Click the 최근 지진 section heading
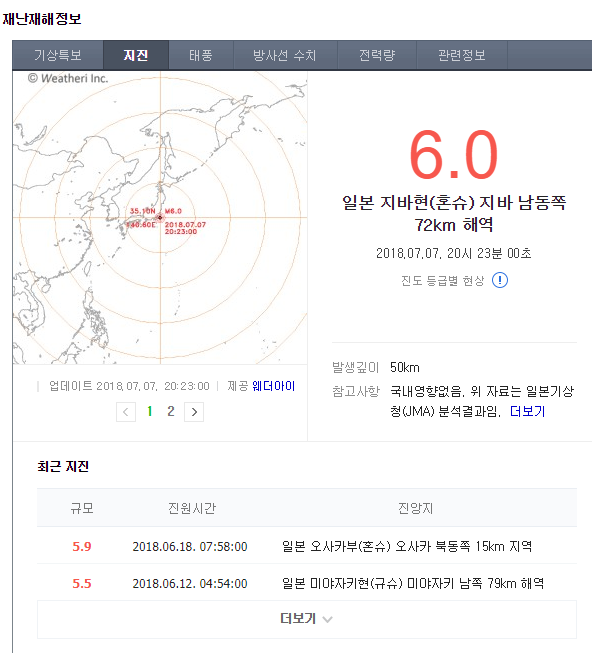Screen dimensions: 592x653 pyautogui.click(x=63, y=466)
